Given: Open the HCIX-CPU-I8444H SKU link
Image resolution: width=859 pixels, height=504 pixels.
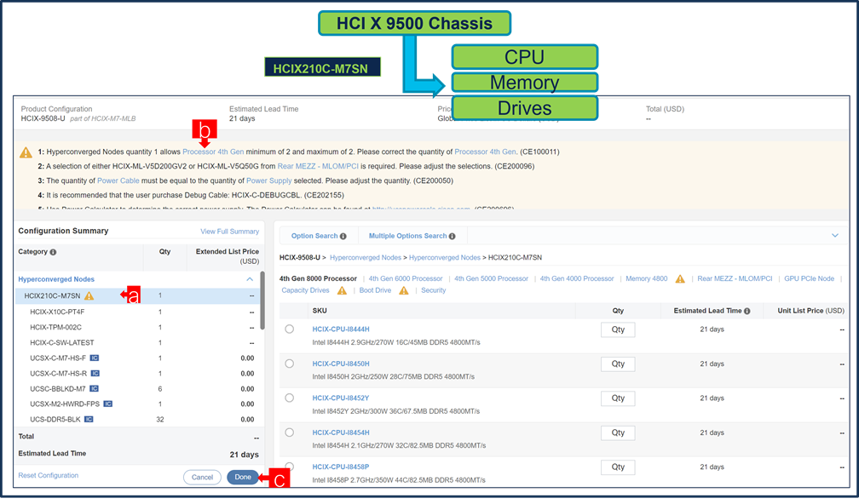Looking at the screenshot, I should pyautogui.click(x=341, y=329).
